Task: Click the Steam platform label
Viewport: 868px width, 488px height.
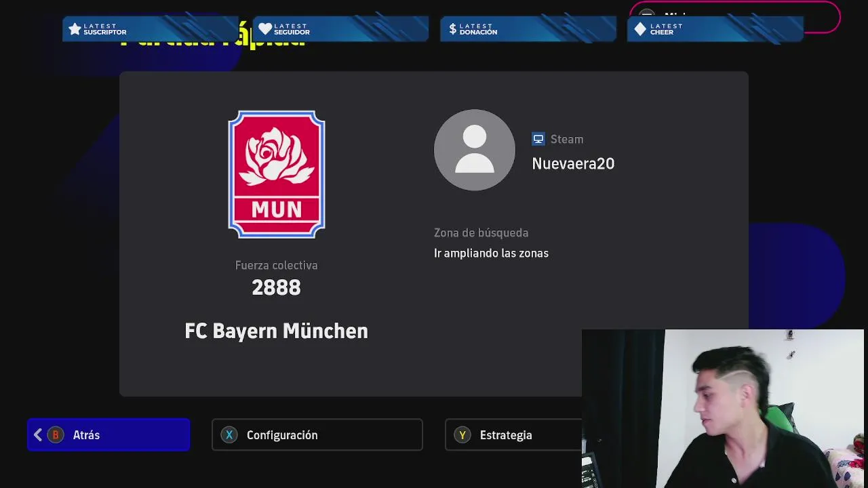Action: (567, 139)
